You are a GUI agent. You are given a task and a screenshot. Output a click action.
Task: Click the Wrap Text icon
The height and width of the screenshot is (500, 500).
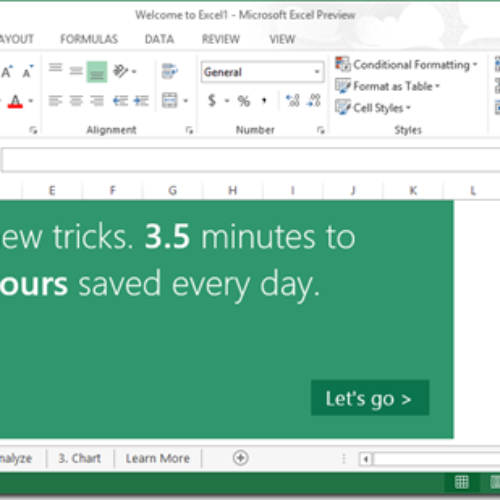170,71
